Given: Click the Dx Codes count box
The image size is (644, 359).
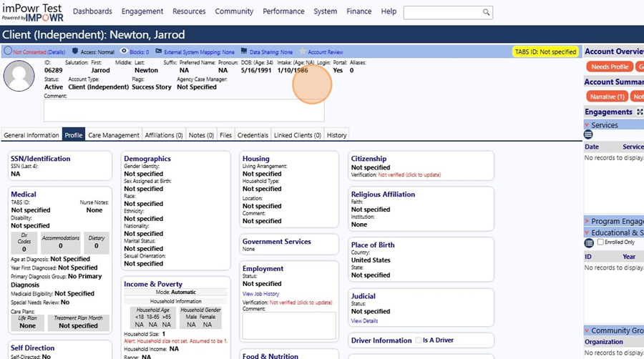Looking at the screenshot, I should [x=24, y=242].
